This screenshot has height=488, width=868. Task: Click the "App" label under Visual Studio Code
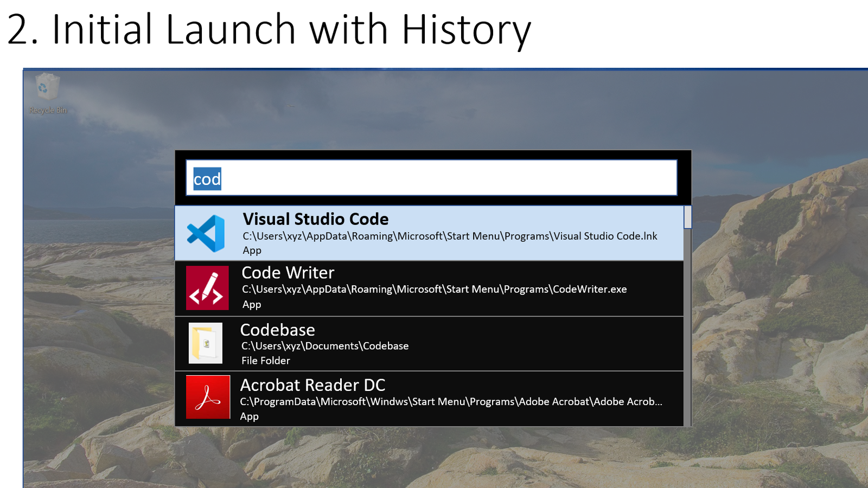click(252, 251)
